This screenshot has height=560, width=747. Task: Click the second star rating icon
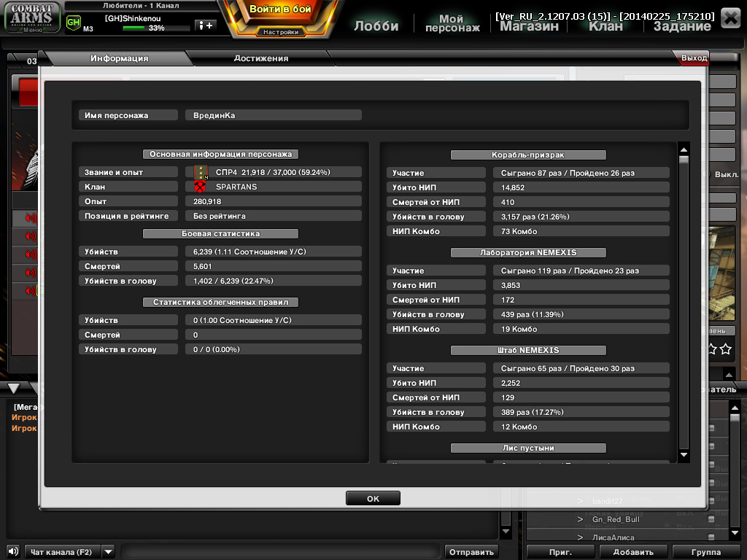pyautogui.click(x=726, y=349)
